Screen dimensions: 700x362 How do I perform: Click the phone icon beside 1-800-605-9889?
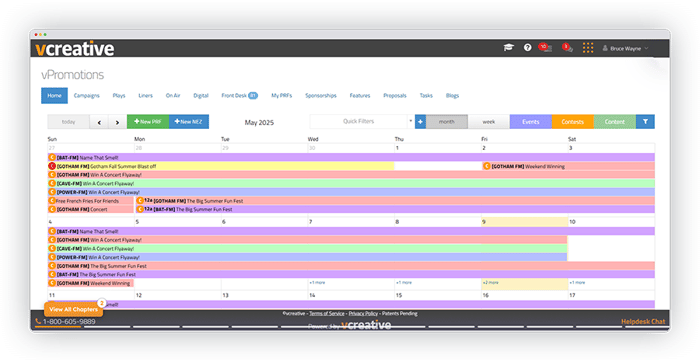coord(38,321)
